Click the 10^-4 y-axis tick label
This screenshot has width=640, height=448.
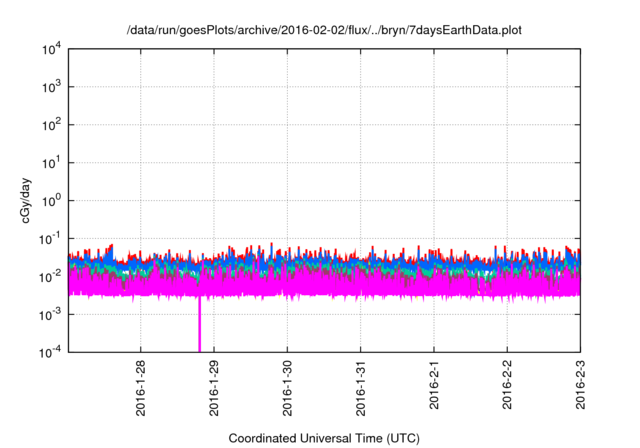pos(50,352)
